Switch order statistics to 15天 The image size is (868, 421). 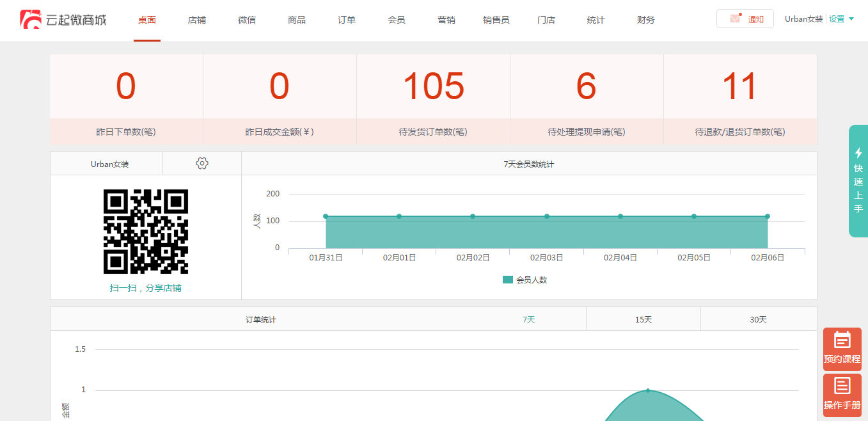click(x=643, y=319)
